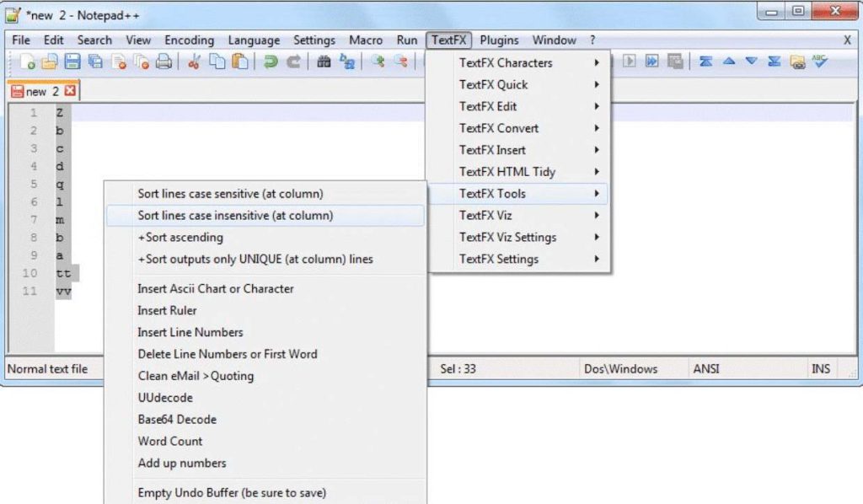
Task: Click the Save recorded macro icon
Action: (x=675, y=61)
